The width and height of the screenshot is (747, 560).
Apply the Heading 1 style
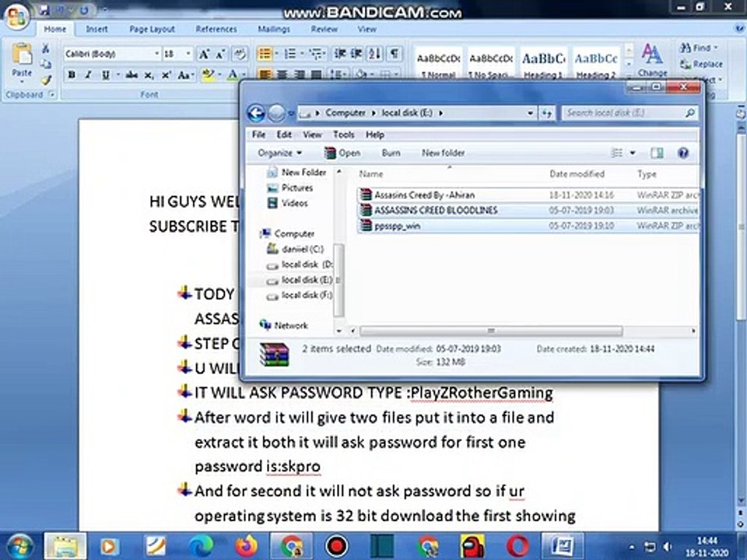click(544, 64)
